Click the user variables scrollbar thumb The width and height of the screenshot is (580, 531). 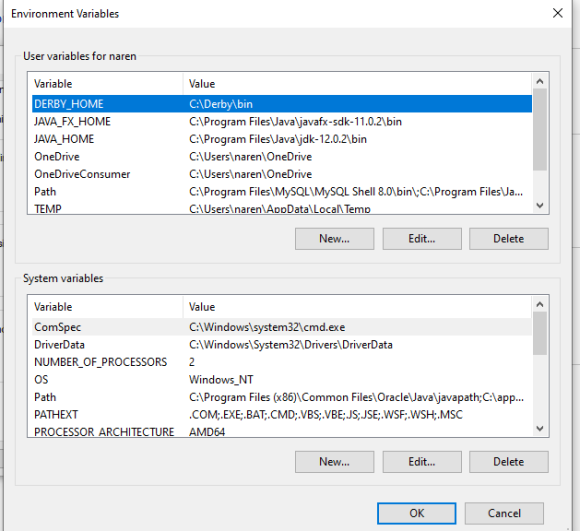coord(540,129)
